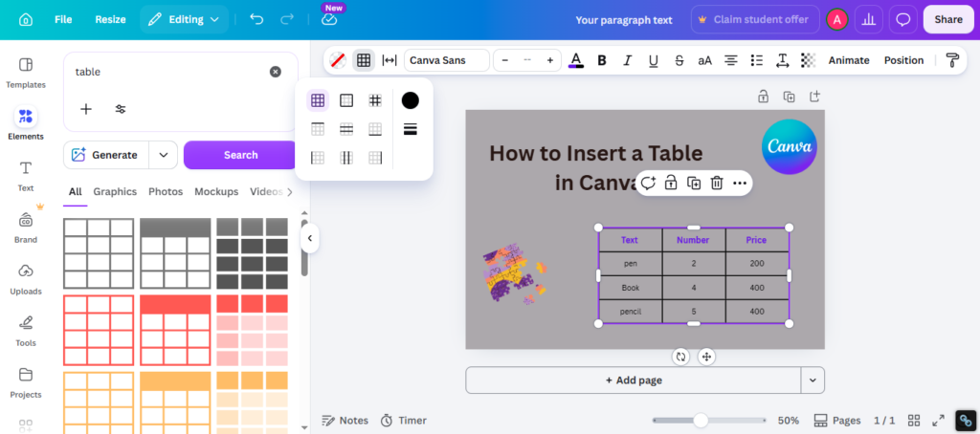This screenshot has width=980, height=434.
Task: Toggle bold formatting
Action: pyautogui.click(x=602, y=60)
